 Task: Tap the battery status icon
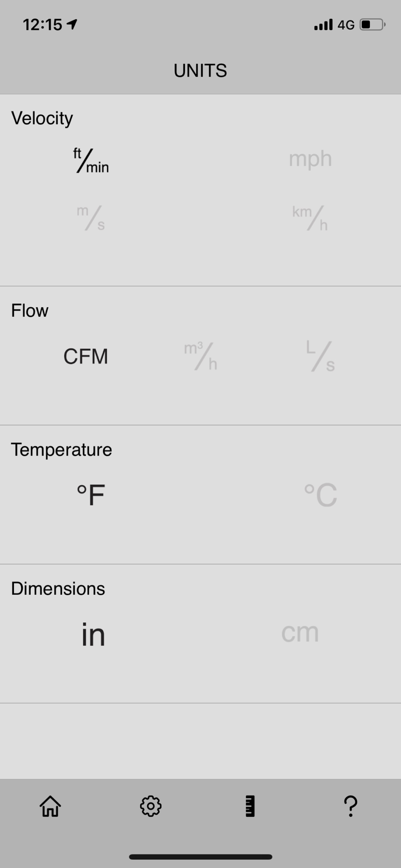tap(372, 25)
